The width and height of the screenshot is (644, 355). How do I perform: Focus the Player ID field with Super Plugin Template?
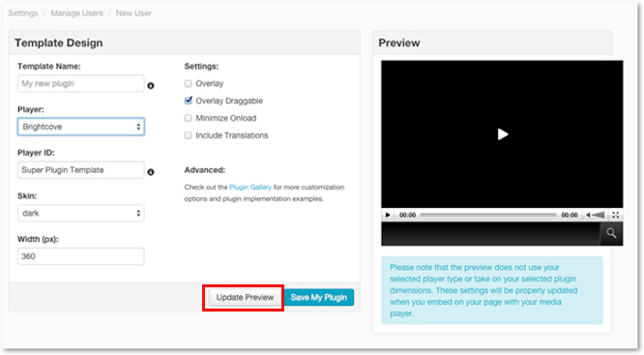pyautogui.click(x=81, y=169)
